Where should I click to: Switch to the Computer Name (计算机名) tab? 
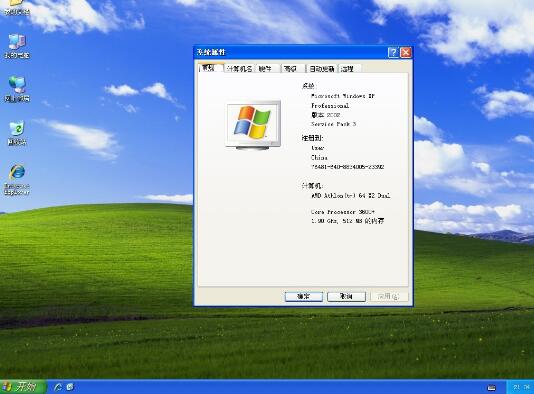(239, 69)
